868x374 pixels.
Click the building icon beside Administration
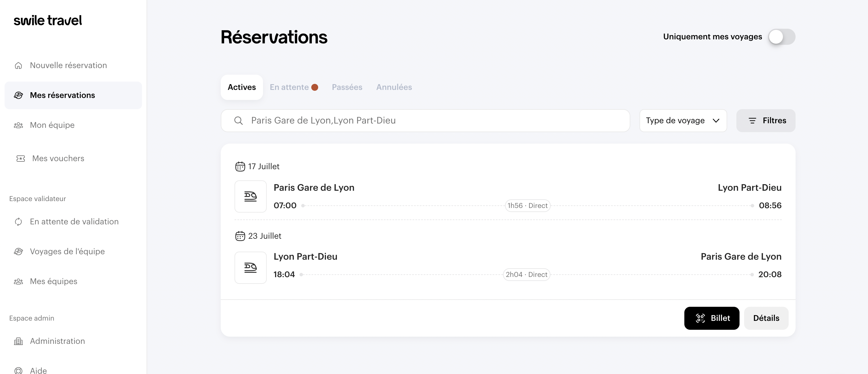(x=18, y=341)
